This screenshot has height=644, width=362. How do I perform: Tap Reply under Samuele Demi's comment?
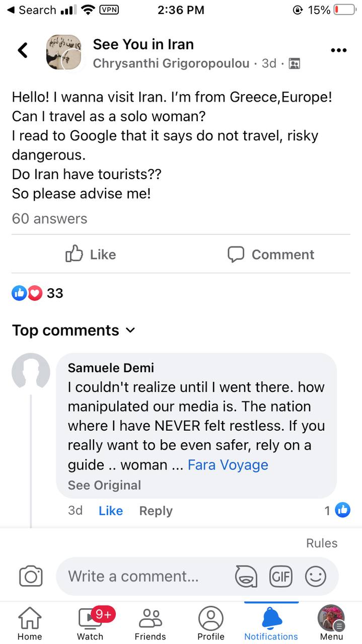(x=156, y=511)
